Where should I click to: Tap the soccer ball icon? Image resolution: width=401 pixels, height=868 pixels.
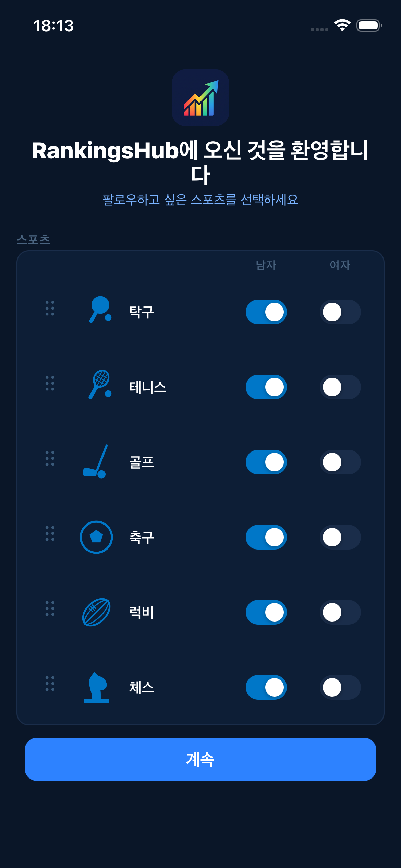click(96, 537)
